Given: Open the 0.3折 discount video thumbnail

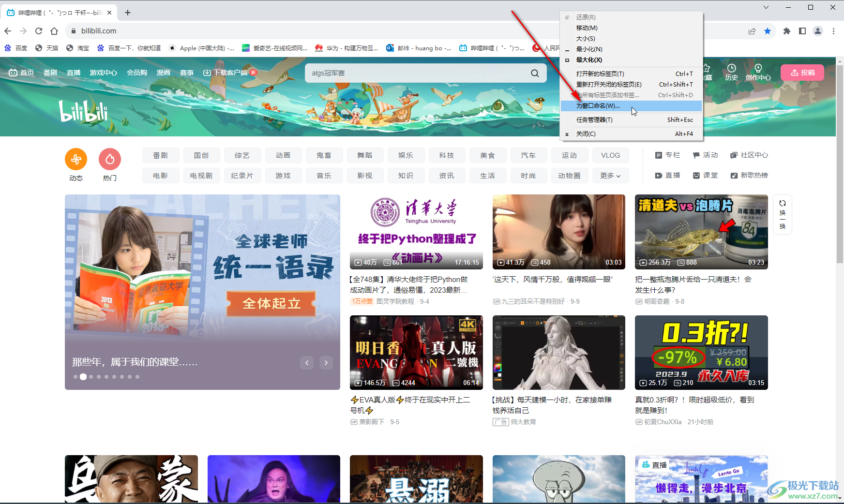Looking at the screenshot, I should click(701, 353).
